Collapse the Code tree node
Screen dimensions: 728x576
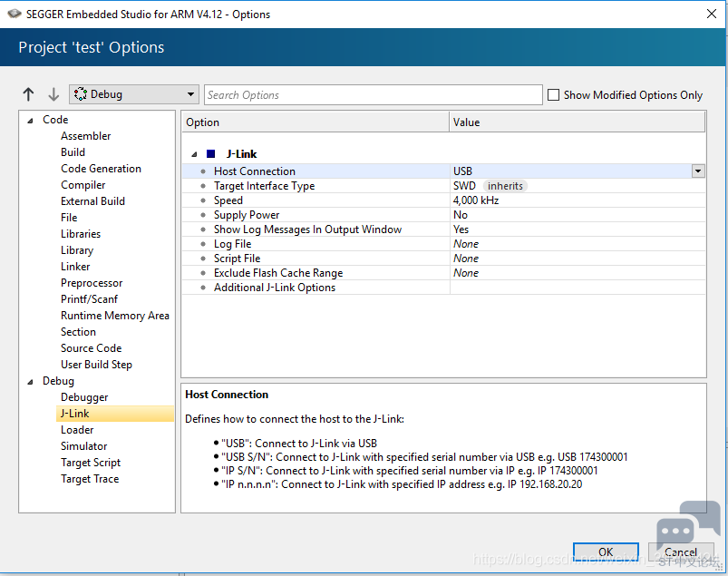pyautogui.click(x=30, y=121)
